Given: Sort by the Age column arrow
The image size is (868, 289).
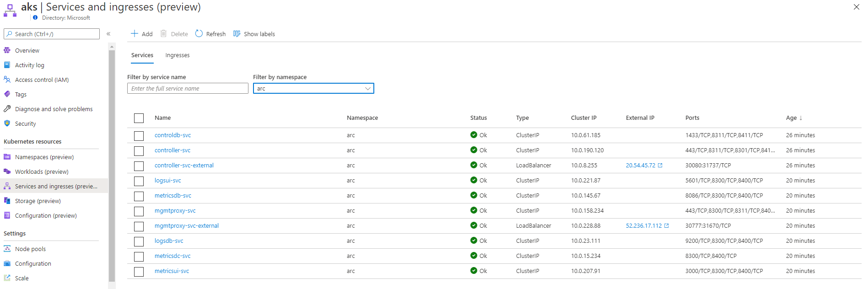Looking at the screenshot, I should pos(801,118).
